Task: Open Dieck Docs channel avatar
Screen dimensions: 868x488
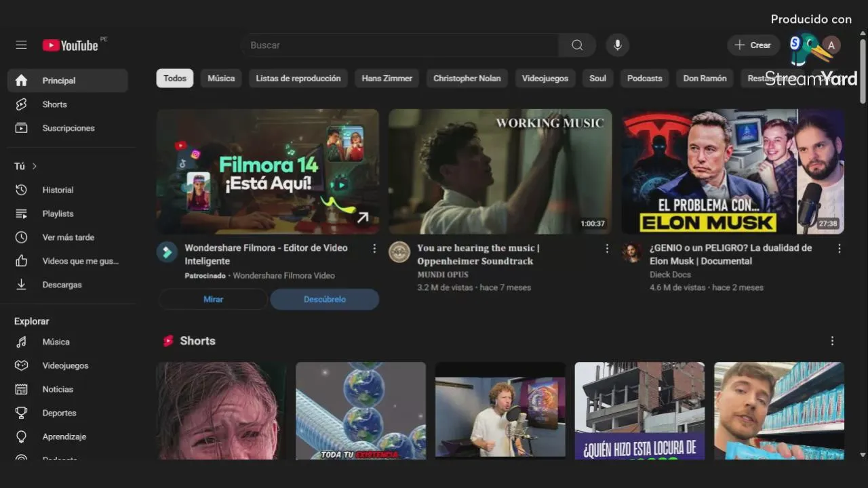Action: 632,252
